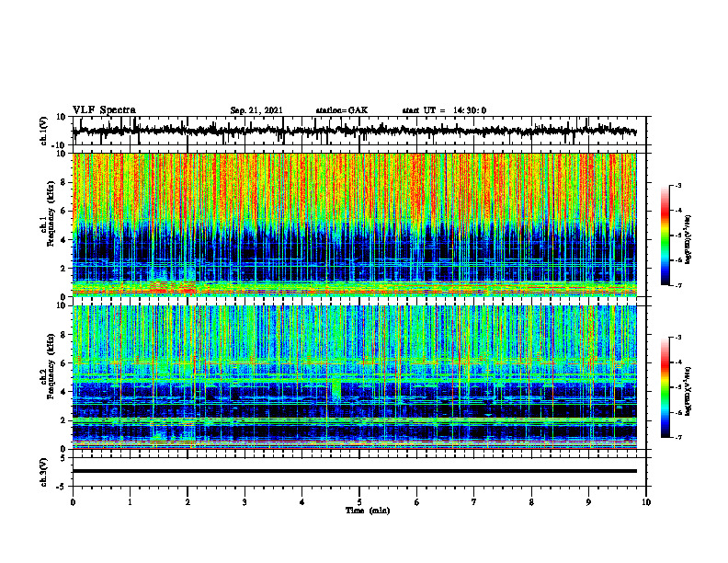Click the time axis tick label "8"
This screenshot has height=563, width=728.
pos(531,502)
